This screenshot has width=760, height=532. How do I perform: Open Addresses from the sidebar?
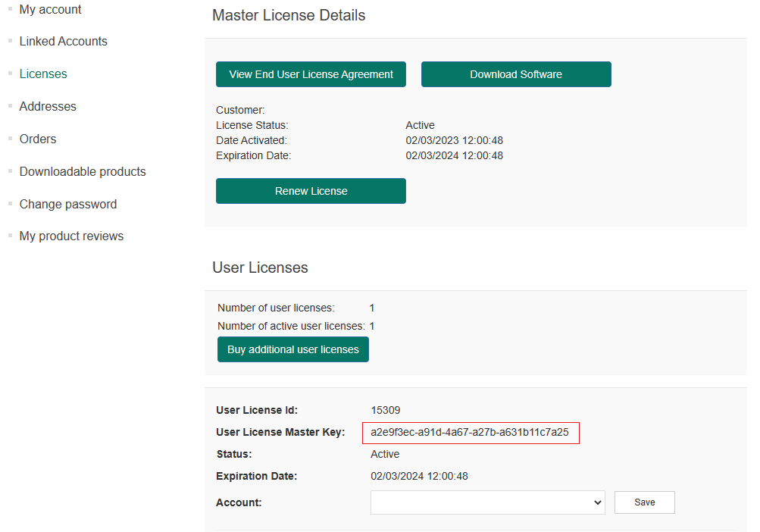pos(48,107)
